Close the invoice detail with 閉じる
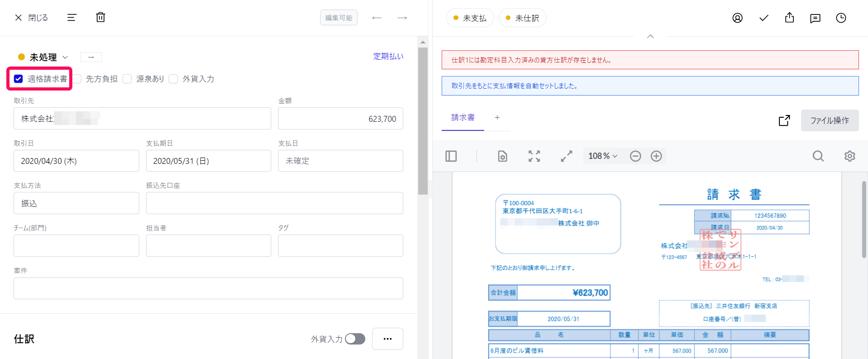868x359 pixels. point(31,18)
